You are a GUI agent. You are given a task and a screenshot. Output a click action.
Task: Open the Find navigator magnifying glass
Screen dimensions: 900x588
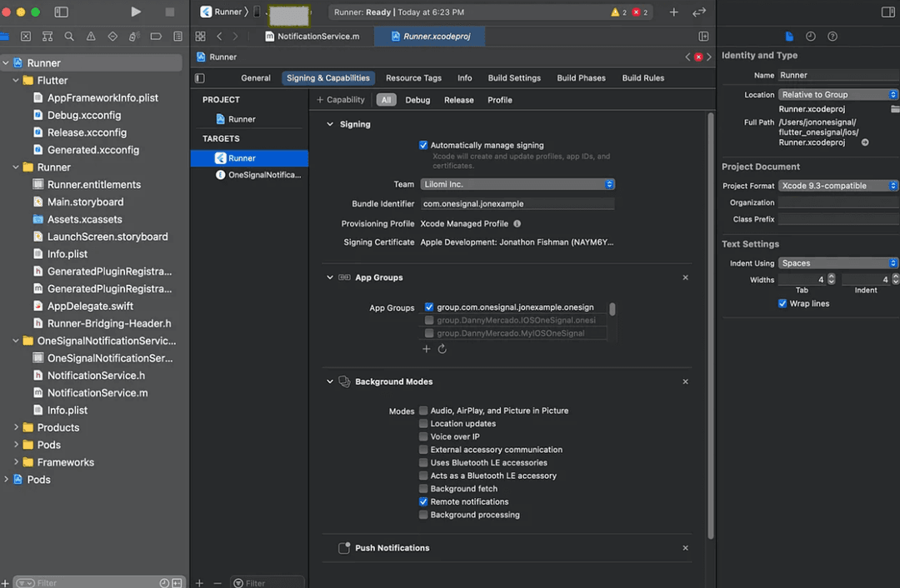pyautogui.click(x=68, y=37)
